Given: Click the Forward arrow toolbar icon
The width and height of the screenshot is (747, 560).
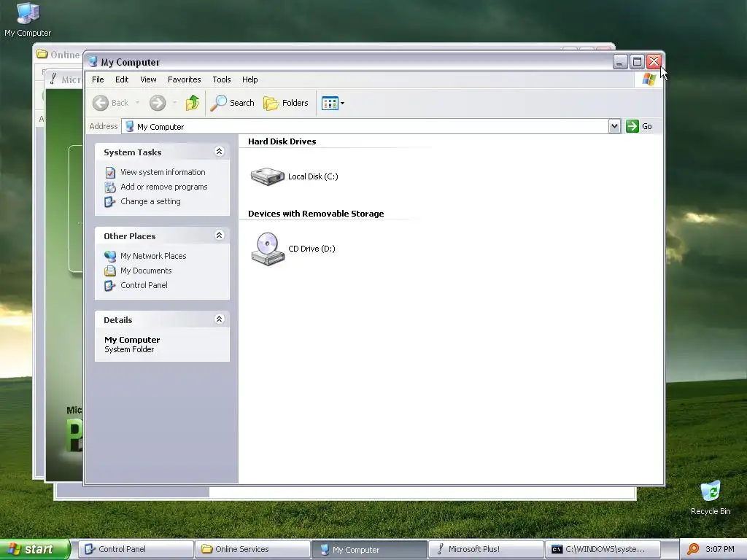Looking at the screenshot, I should click(x=158, y=103).
